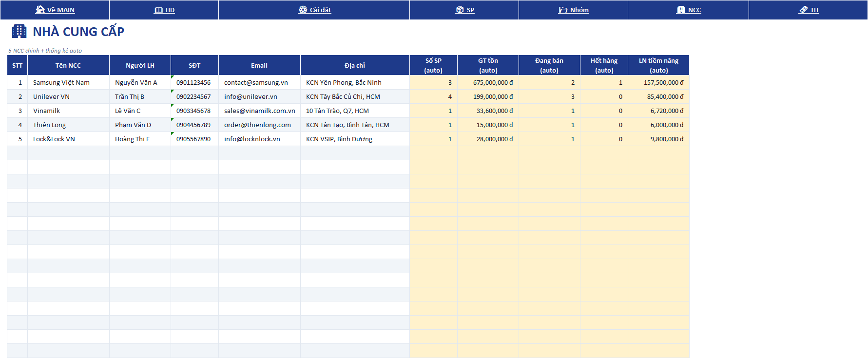Select phone number 0905567890

(x=194, y=139)
